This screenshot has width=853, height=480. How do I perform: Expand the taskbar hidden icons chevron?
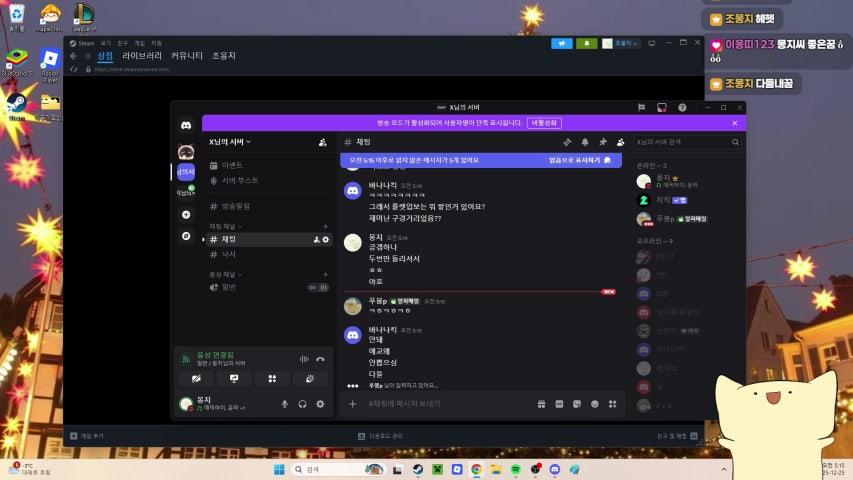pyautogui.click(x=724, y=469)
